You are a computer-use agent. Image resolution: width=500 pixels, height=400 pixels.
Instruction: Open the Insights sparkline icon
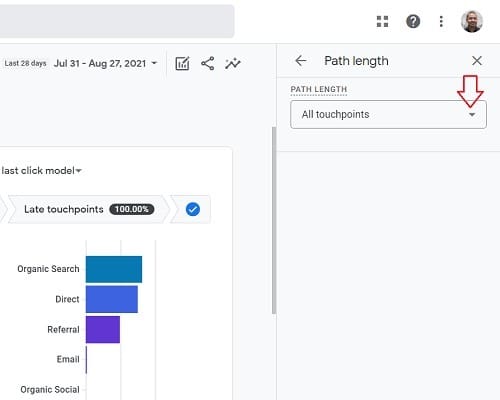[233, 63]
